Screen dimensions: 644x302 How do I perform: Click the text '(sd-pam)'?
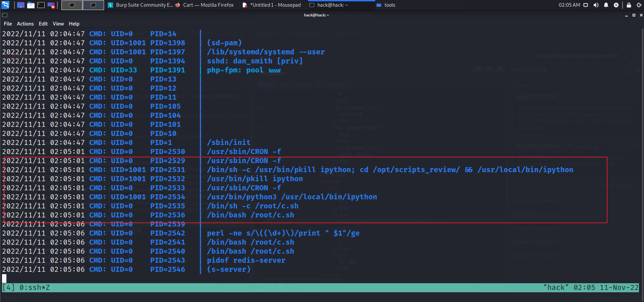(x=224, y=43)
